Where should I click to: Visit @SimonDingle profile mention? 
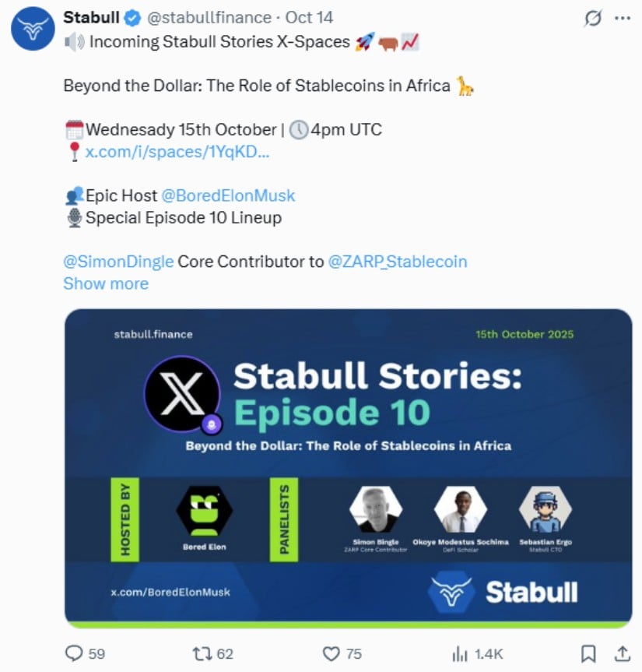118,262
